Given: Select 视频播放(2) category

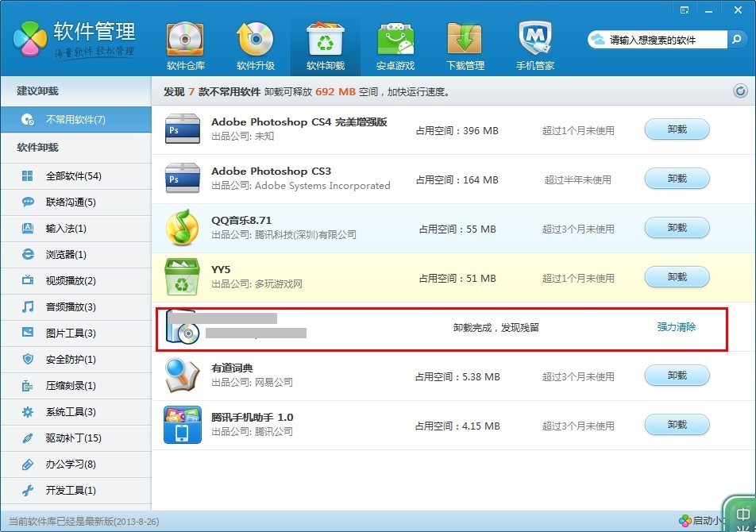Looking at the screenshot, I should tap(75, 281).
